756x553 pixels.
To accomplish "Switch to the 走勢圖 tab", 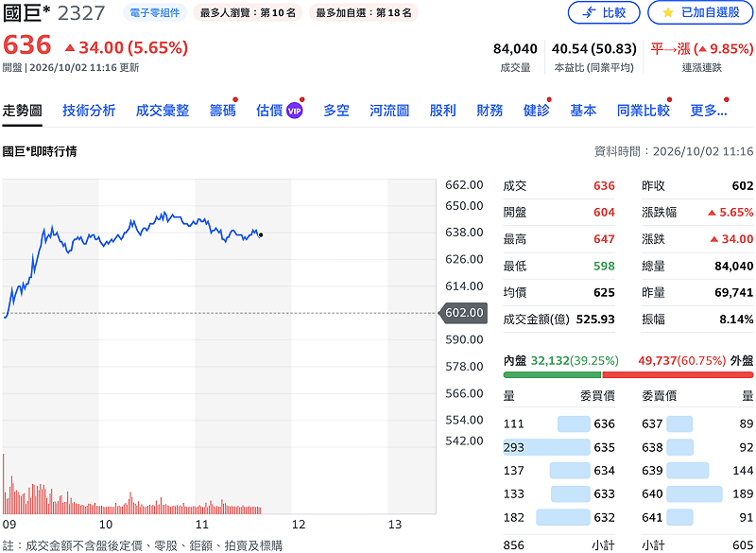I will point(22,111).
